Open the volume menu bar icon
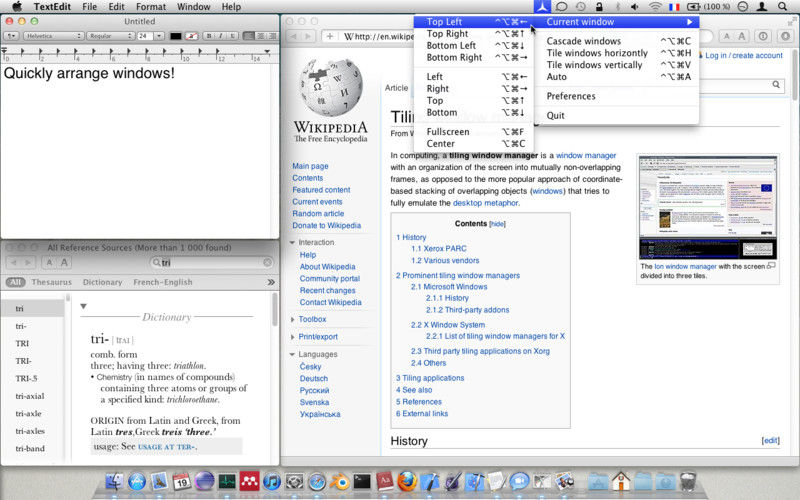The image size is (800, 500). pyautogui.click(x=635, y=7)
